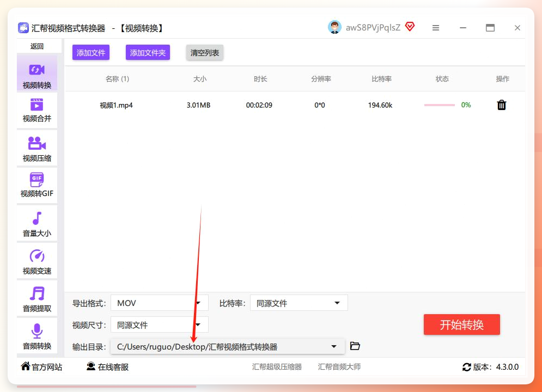Click the red VIP diamond icon
This screenshot has height=392, width=542.
410,27
